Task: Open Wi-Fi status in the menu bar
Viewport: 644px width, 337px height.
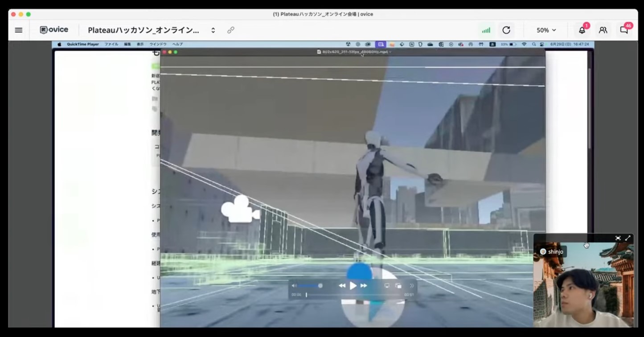Action: coord(524,44)
